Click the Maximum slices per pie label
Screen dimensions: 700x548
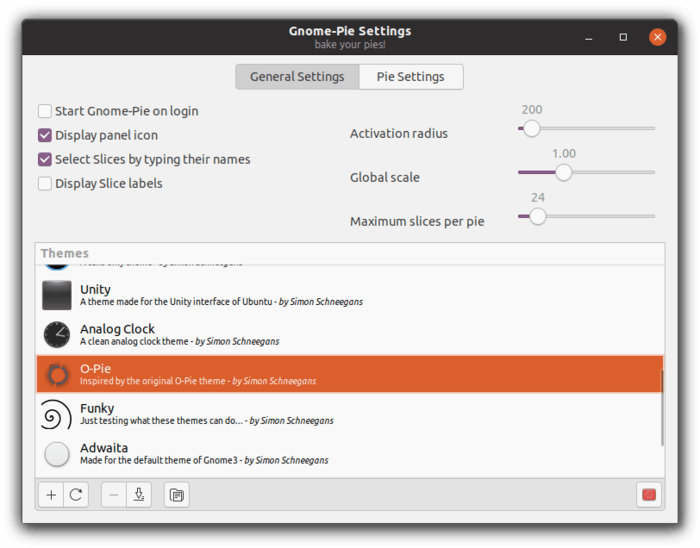[x=417, y=221]
